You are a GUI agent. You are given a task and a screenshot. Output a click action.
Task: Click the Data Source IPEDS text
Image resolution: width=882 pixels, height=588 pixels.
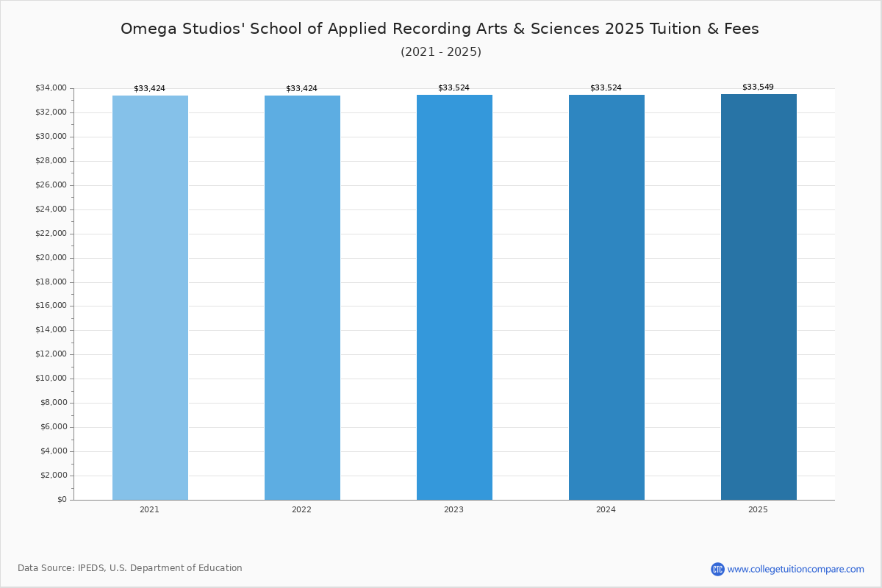pos(130,568)
